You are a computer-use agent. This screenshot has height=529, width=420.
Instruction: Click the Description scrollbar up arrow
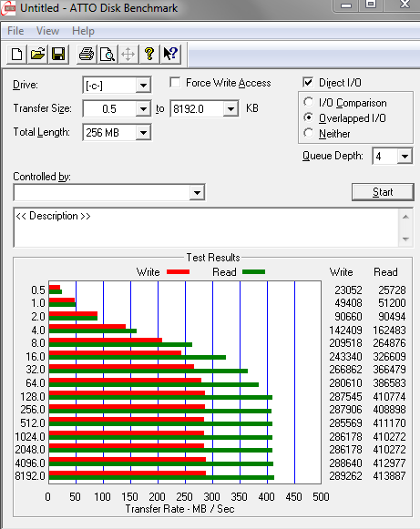coord(405,217)
